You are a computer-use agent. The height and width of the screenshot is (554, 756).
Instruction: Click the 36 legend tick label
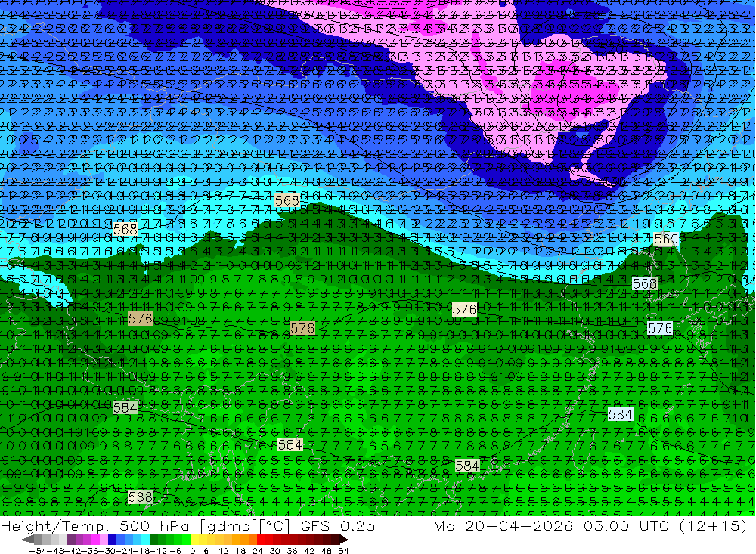(x=292, y=551)
